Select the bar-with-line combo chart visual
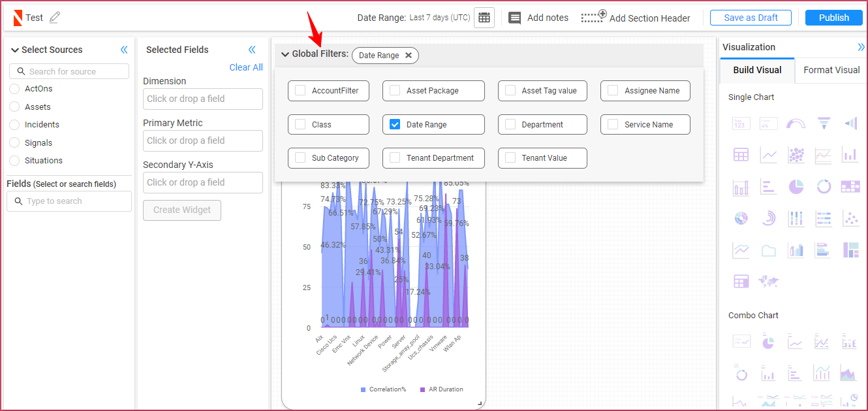 [822, 374]
